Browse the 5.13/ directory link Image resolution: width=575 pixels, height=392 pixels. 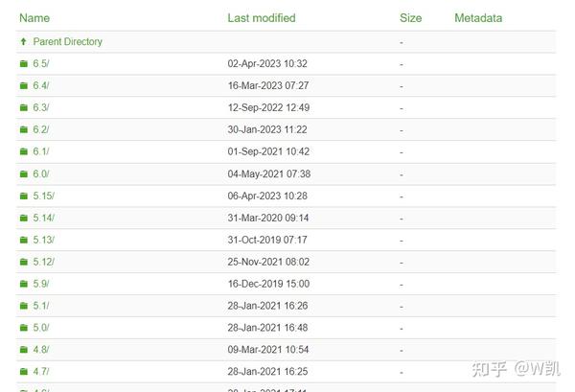[x=44, y=241]
